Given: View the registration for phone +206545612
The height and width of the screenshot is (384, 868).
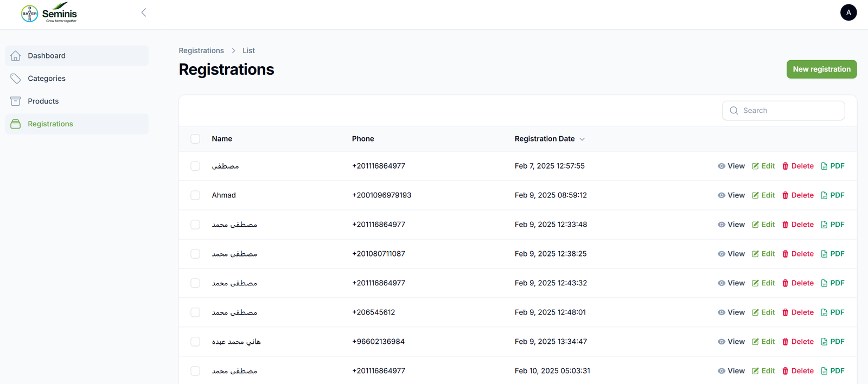Looking at the screenshot, I should click(x=731, y=312).
